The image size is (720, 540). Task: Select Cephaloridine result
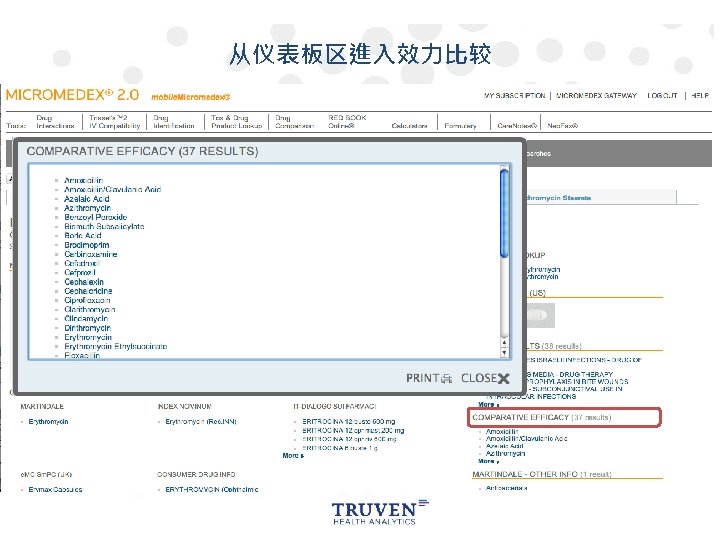[88, 291]
